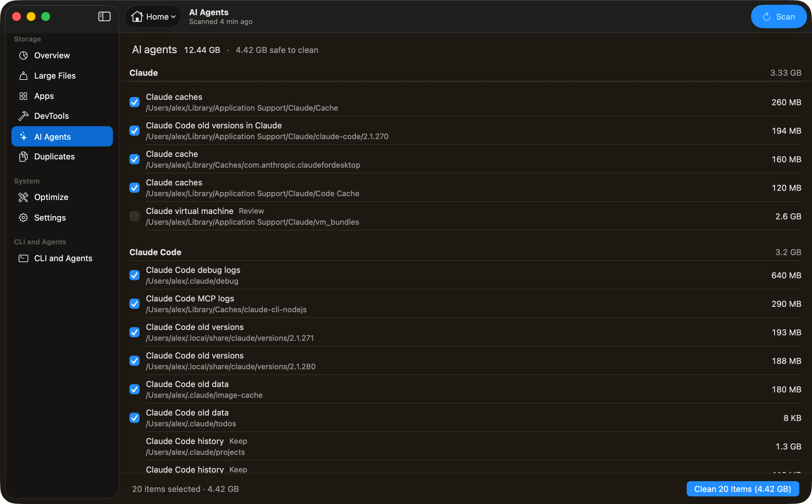This screenshot has height=504, width=812.
Task: Click Clean 20 Items (4.42 GB)
Action: click(743, 489)
